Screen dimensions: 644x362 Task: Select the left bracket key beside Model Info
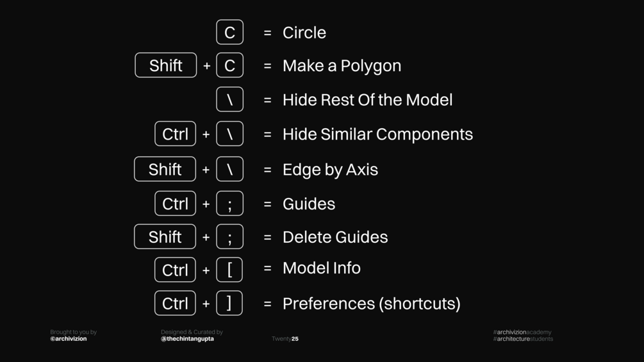[x=229, y=270]
